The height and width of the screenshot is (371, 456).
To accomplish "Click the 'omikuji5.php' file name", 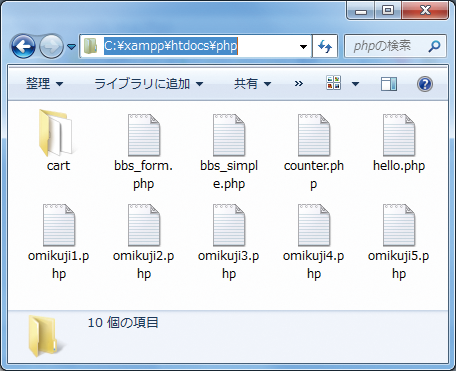I will (399, 265).
